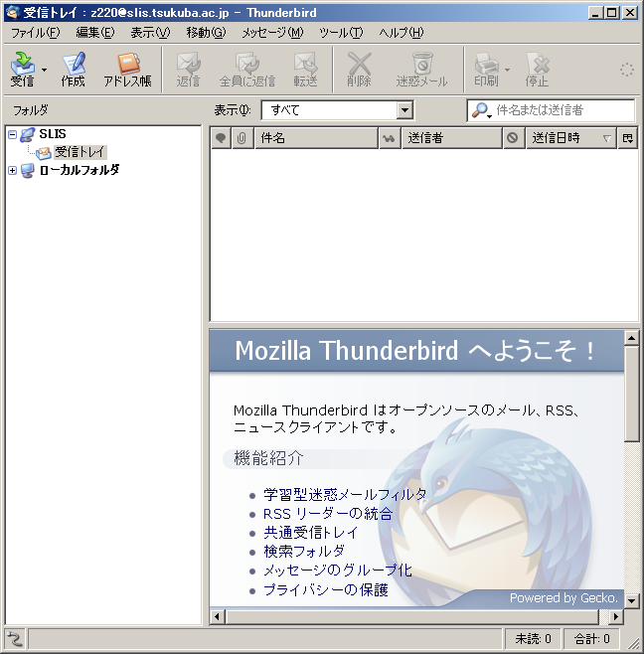
Task: Click the 作成 (Compose) toolbar icon
Action: pos(73,69)
